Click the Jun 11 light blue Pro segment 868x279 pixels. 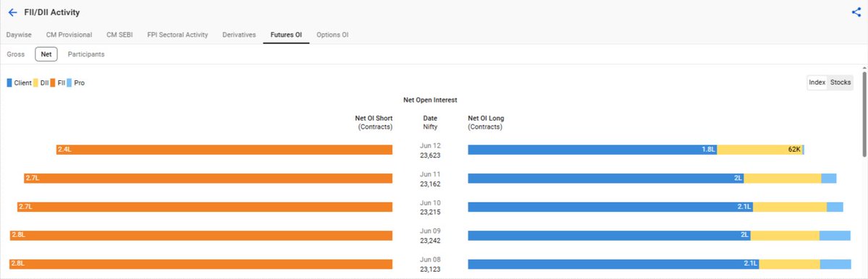click(x=829, y=178)
